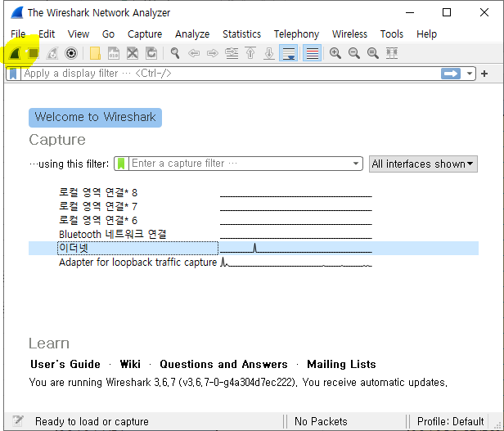This screenshot has width=504, height=431.
Task: Go to last packet icon
Action: point(269,53)
